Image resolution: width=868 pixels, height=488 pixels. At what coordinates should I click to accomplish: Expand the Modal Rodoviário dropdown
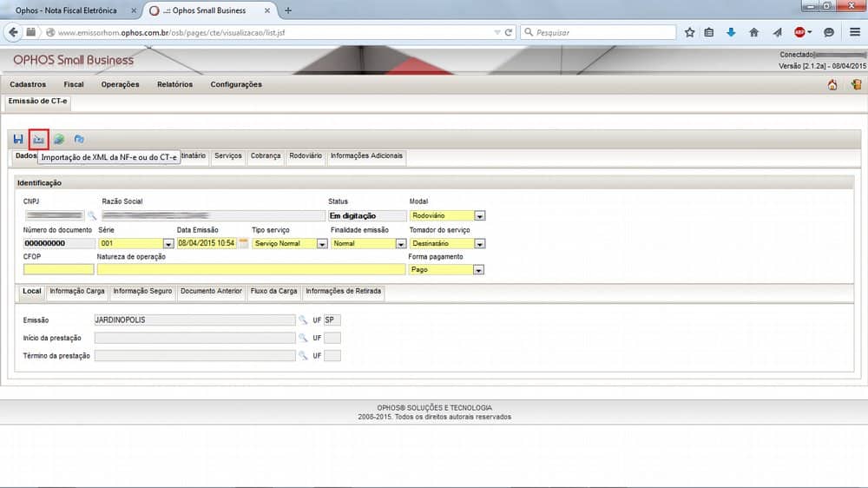[479, 215]
